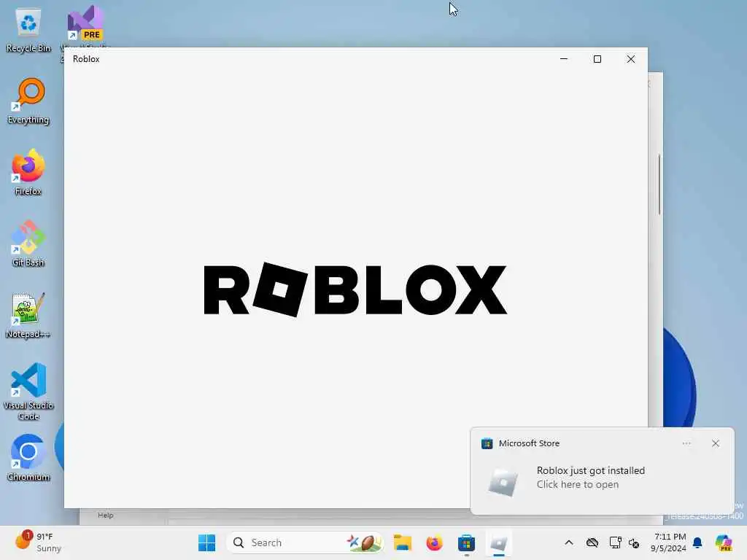
Task: Show hidden system tray icons
Action: 569,542
